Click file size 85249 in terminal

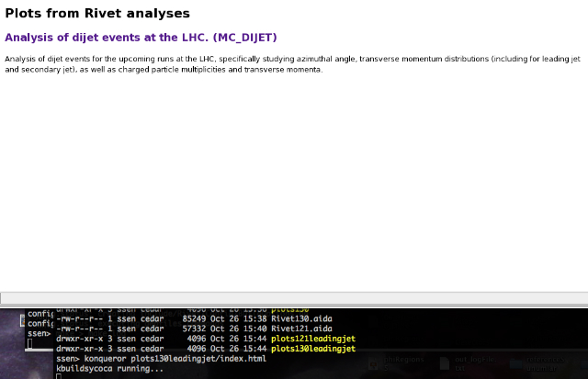(194, 318)
